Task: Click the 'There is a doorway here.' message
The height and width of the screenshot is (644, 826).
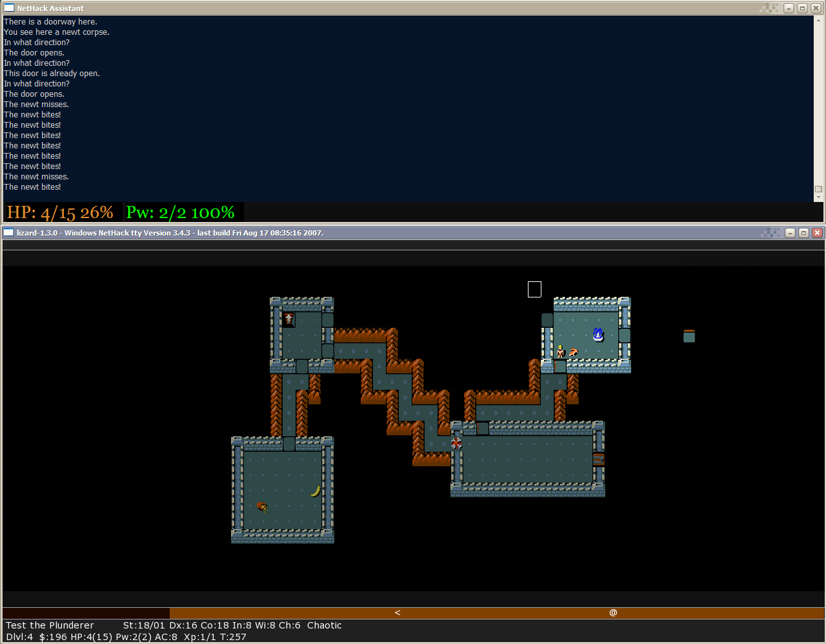Action: pyautogui.click(x=50, y=22)
